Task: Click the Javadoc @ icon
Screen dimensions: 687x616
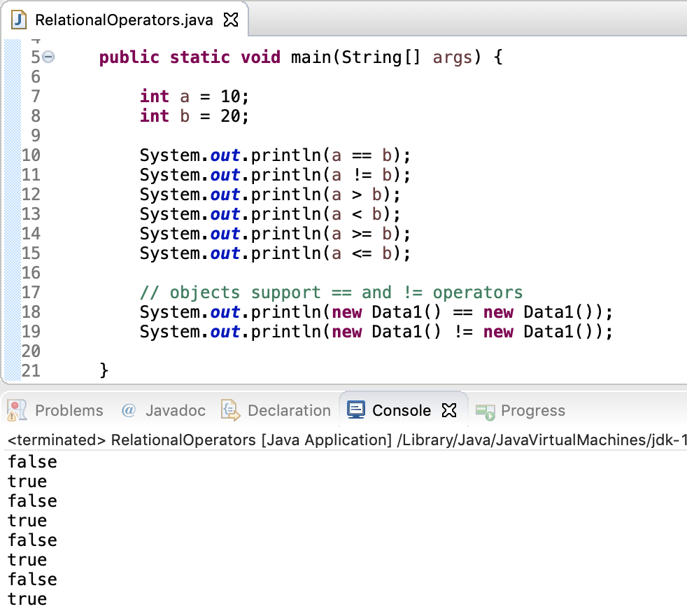Action: pyautogui.click(x=129, y=410)
